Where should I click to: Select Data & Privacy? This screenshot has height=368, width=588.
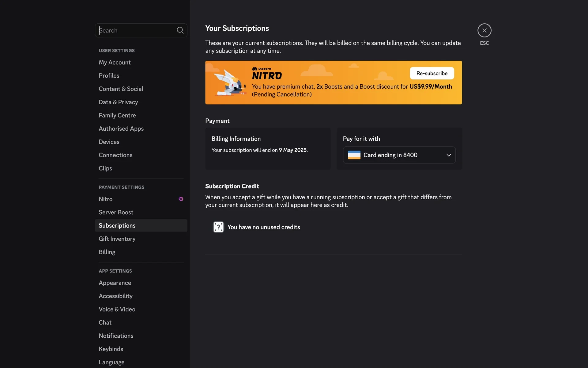[x=141, y=102]
